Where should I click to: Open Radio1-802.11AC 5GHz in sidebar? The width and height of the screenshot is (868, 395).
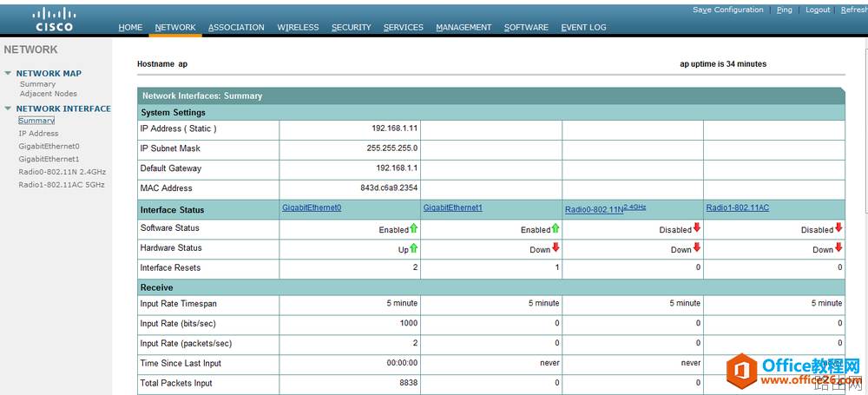click(x=62, y=185)
